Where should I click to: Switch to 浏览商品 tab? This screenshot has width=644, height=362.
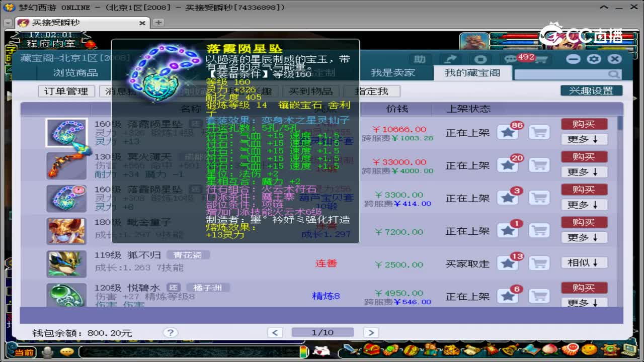click(x=75, y=72)
